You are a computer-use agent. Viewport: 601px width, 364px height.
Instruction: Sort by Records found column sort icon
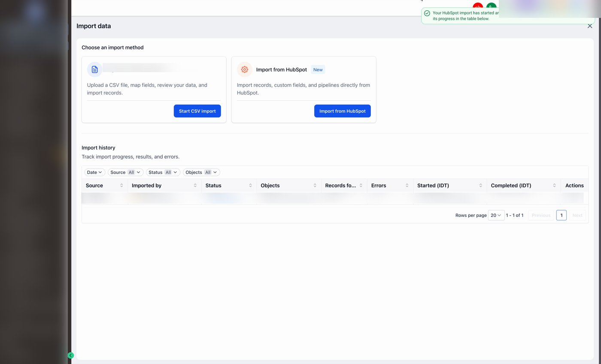[361, 186]
